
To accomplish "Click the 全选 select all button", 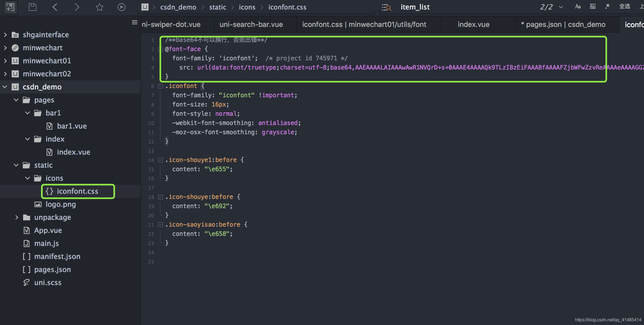I will coord(624,7).
